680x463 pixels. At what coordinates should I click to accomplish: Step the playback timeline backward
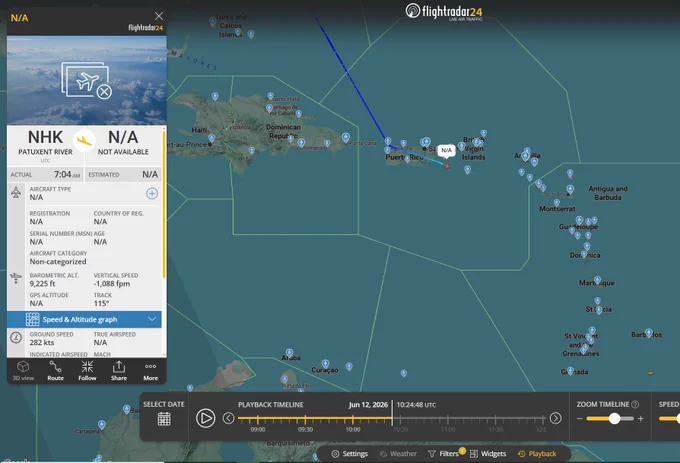229,418
